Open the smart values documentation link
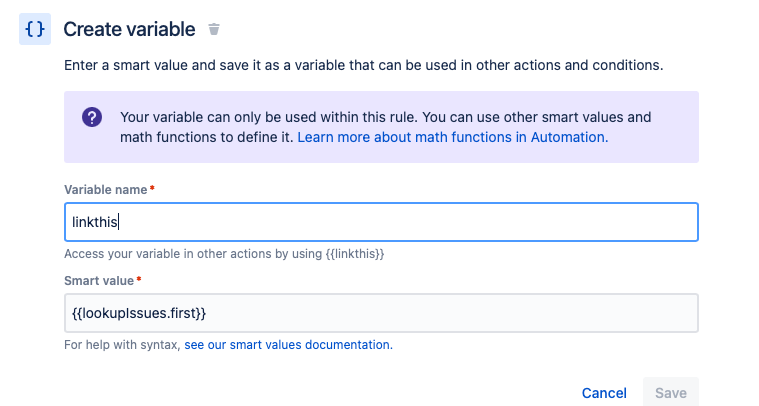 click(x=288, y=345)
